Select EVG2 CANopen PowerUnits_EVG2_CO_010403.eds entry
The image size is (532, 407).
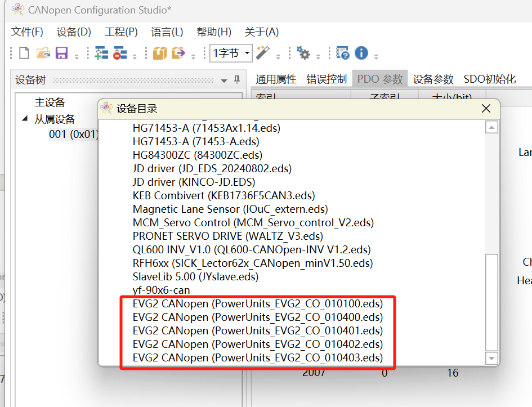click(x=257, y=358)
